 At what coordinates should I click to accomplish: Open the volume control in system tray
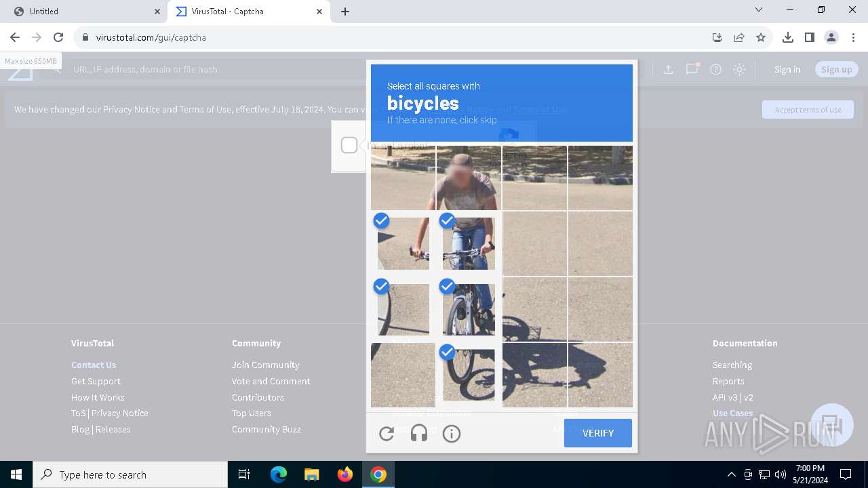tap(781, 474)
